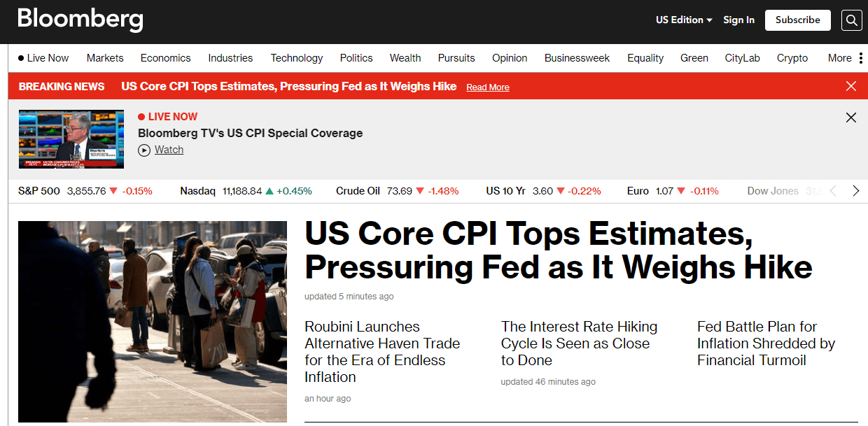Click the Watch link

(x=169, y=150)
